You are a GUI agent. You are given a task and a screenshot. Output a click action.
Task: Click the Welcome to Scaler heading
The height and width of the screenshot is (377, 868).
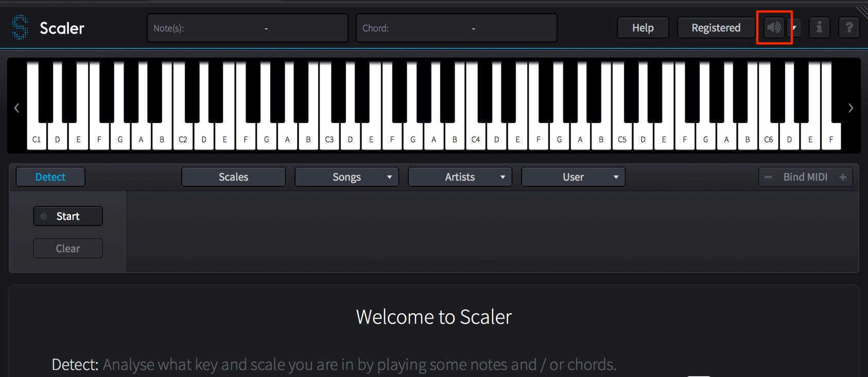click(x=434, y=317)
